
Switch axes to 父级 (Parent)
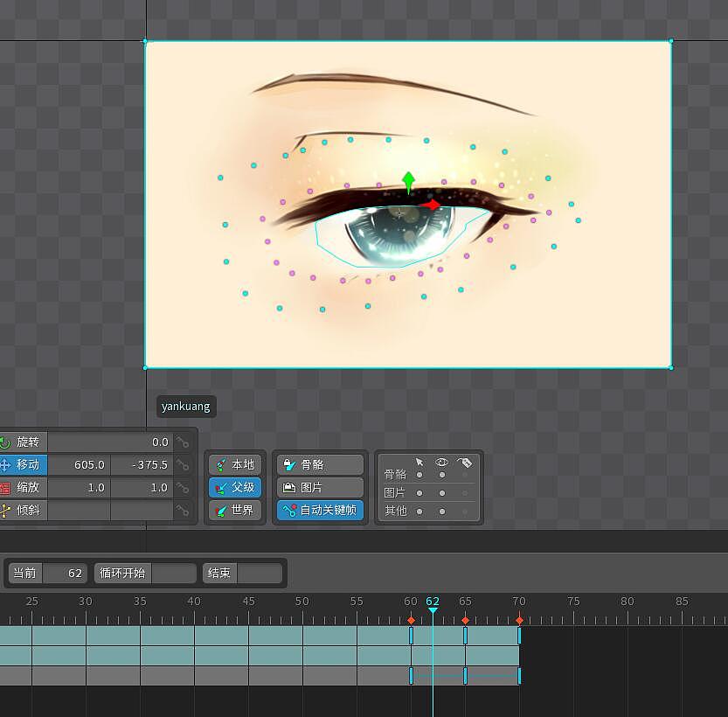click(x=235, y=488)
